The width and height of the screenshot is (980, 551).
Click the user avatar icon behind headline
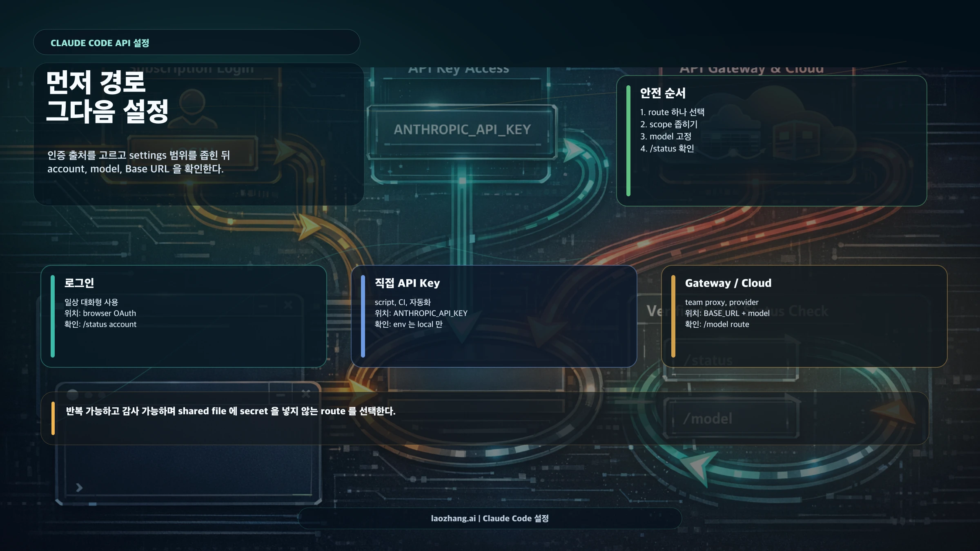pyautogui.click(x=192, y=108)
